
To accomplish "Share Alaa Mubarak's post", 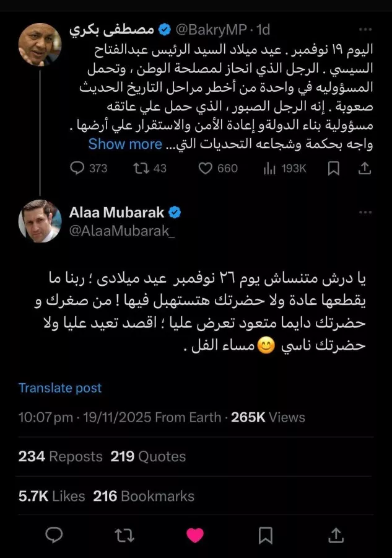I will click(x=336, y=534).
